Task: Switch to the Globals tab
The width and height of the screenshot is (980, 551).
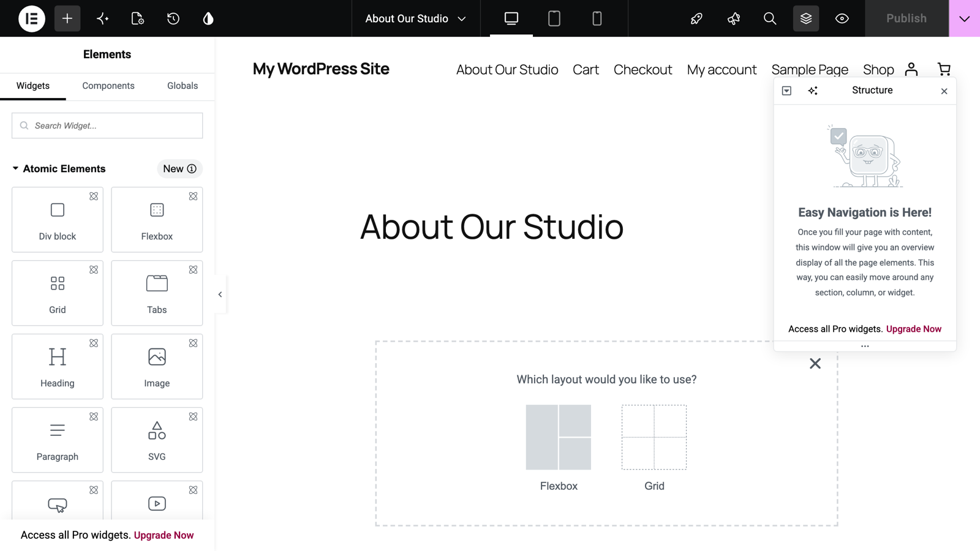Action: [183, 86]
